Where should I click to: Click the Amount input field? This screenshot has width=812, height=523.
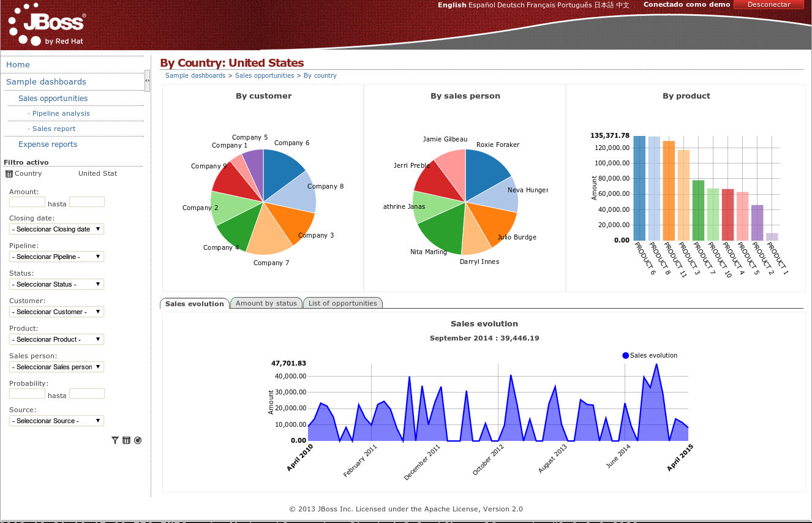point(27,201)
